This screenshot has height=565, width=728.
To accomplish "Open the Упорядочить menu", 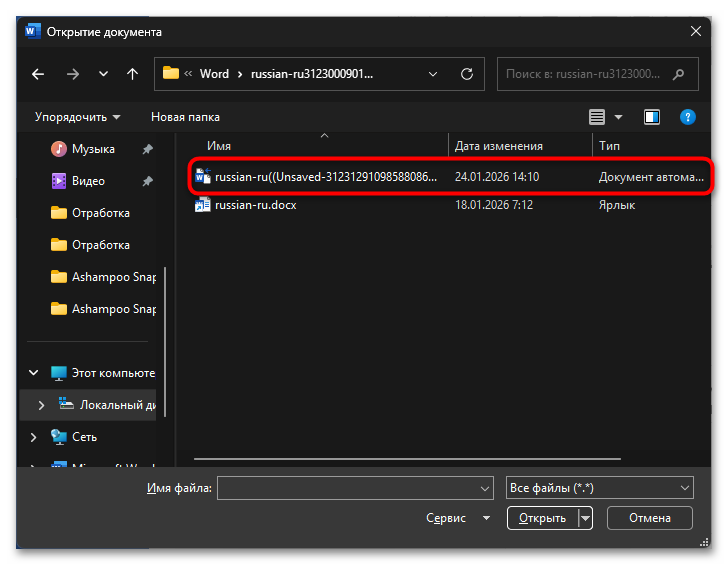I will [x=77, y=117].
